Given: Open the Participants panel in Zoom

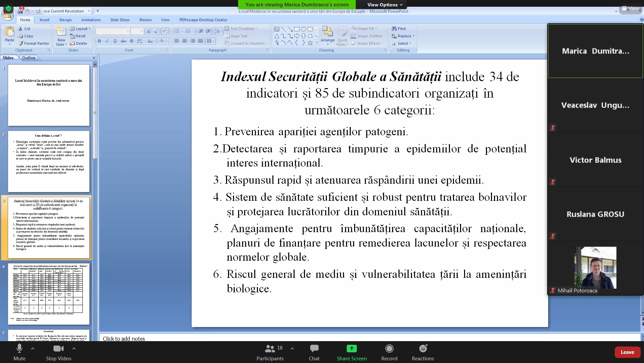Looking at the screenshot, I should click(270, 352).
